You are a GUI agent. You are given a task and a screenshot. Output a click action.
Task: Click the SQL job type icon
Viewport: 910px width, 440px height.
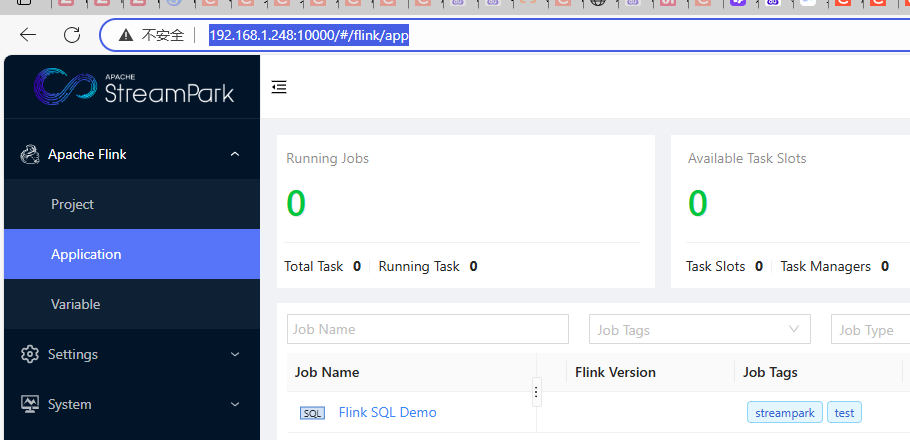[312, 413]
